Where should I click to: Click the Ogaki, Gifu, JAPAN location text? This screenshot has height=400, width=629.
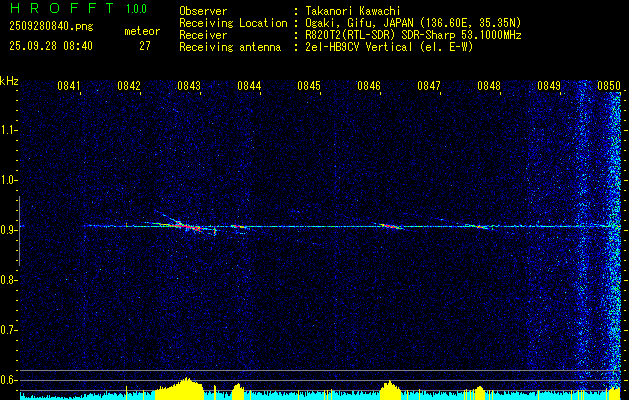click(412, 23)
